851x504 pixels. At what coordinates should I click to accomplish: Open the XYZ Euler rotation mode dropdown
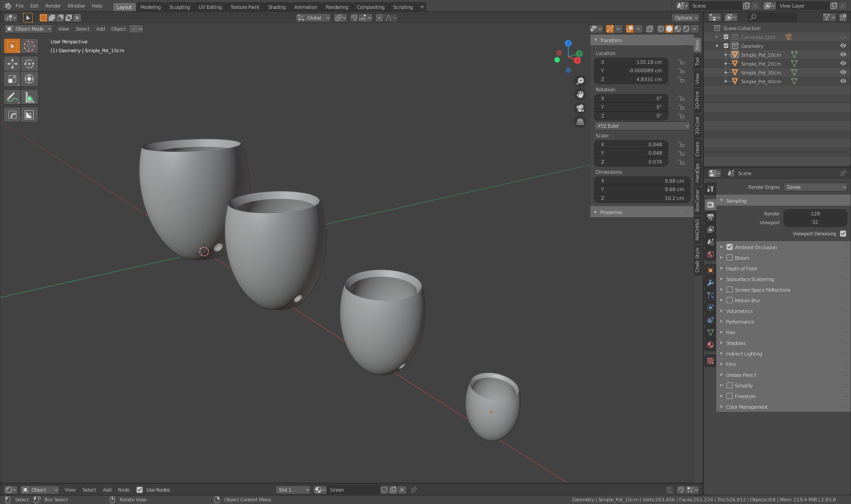click(x=642, y=126)
